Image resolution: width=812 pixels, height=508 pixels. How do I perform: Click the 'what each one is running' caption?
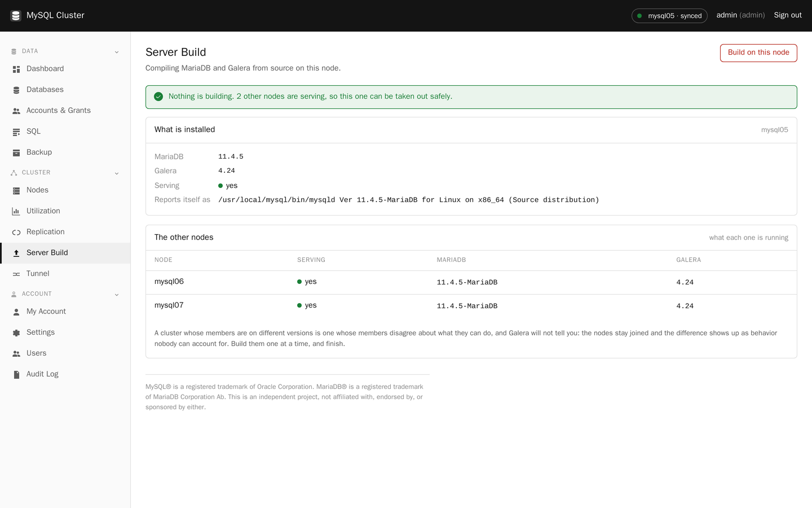click(749, 238)
